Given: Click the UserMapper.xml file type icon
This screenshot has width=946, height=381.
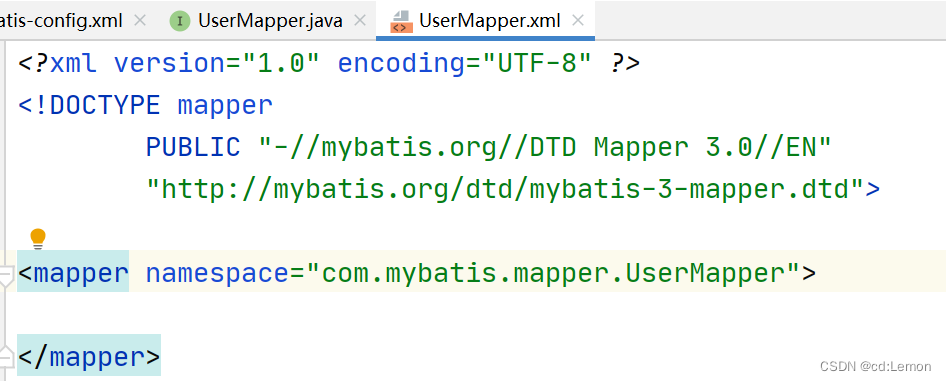Looking at the screenshot, I should click(x=401, y=21).
